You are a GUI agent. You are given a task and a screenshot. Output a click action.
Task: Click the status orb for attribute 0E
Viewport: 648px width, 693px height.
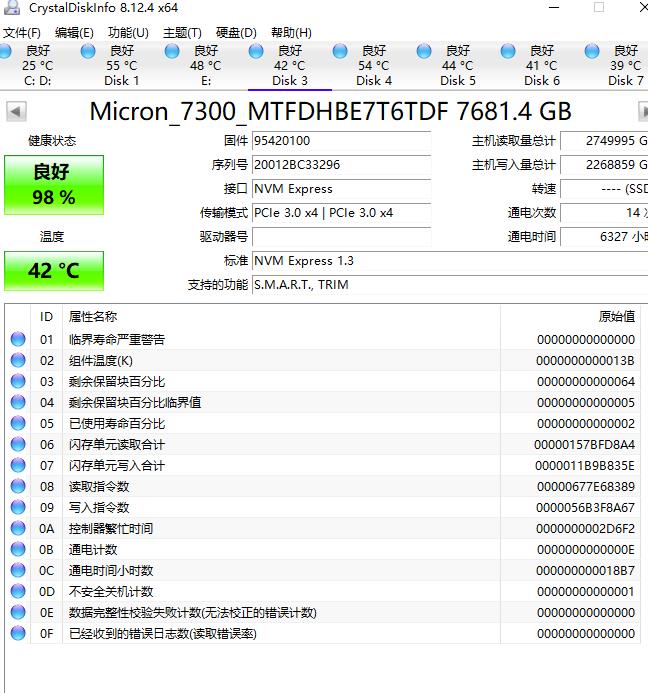coord(18,612)
